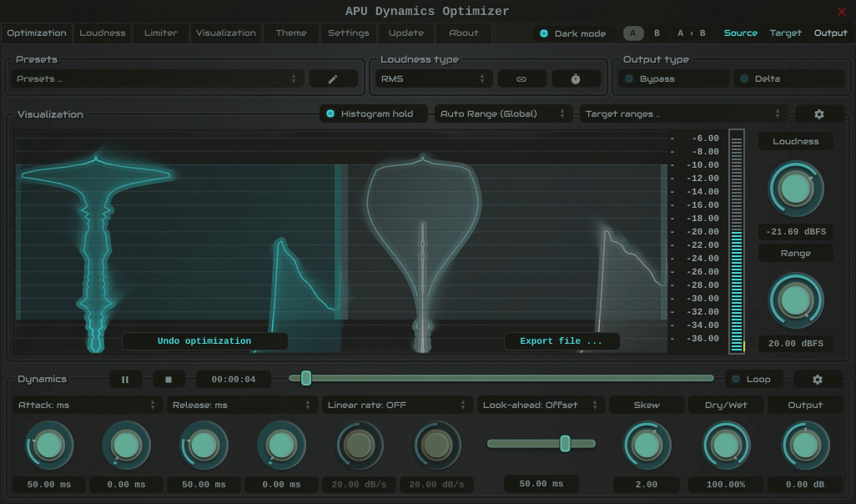Click the Range label above the knob
This screenshot has width=856, height=504.
(795, 254)
